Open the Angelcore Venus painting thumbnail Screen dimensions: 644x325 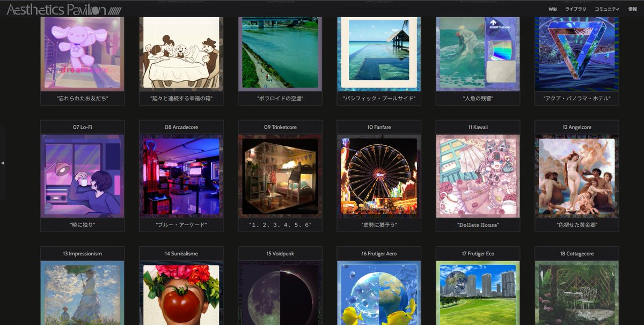click(576, 176)
